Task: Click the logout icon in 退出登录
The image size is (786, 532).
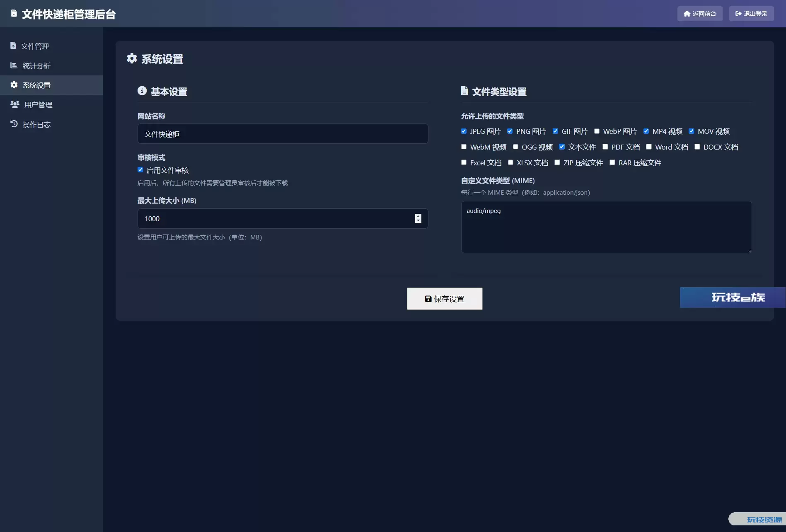Action: (738, 14)
